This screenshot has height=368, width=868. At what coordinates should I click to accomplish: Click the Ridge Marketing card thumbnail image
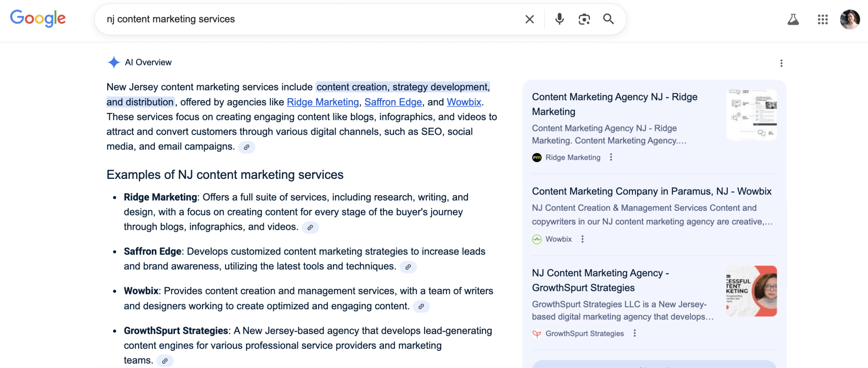tap(751, 115)
